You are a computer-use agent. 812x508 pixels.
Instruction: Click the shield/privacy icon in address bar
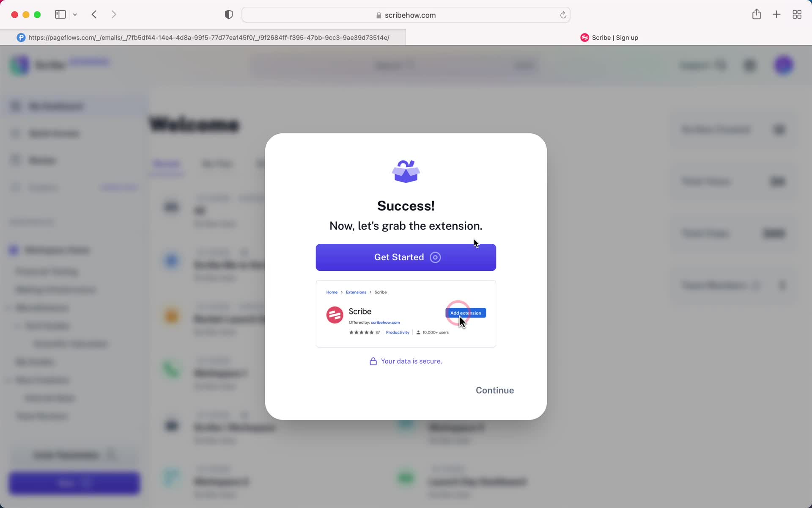click(x=228, y=15)
